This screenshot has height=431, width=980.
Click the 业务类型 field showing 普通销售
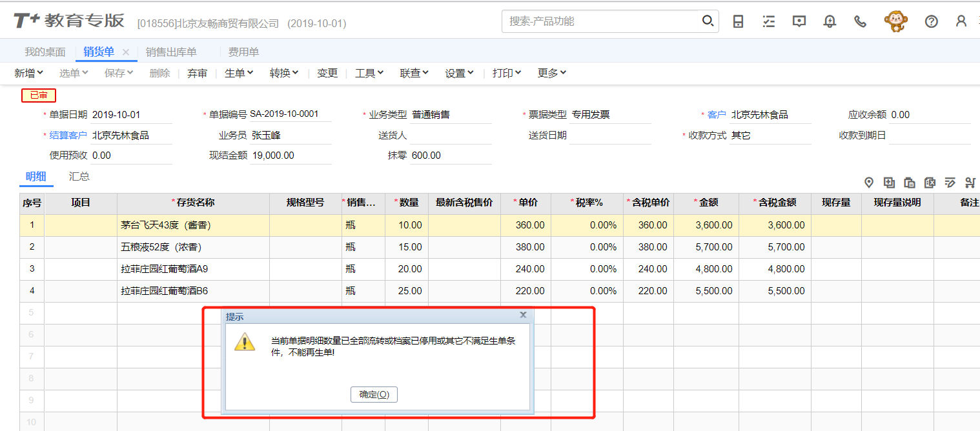point(451,115)
